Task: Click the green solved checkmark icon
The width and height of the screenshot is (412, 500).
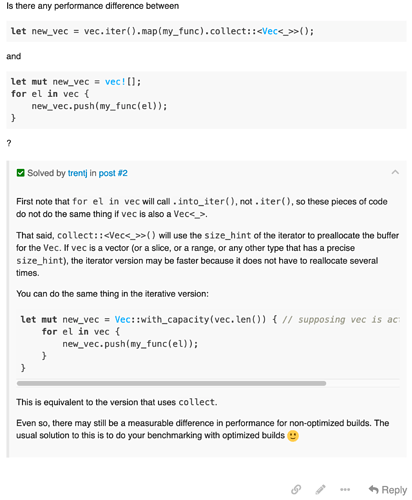Action: point(21,173)
